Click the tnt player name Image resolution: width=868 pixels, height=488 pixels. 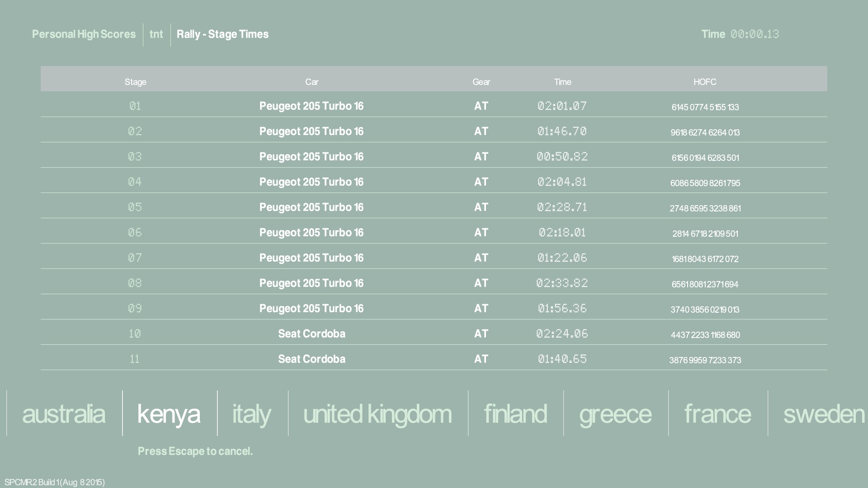(156, 34)
